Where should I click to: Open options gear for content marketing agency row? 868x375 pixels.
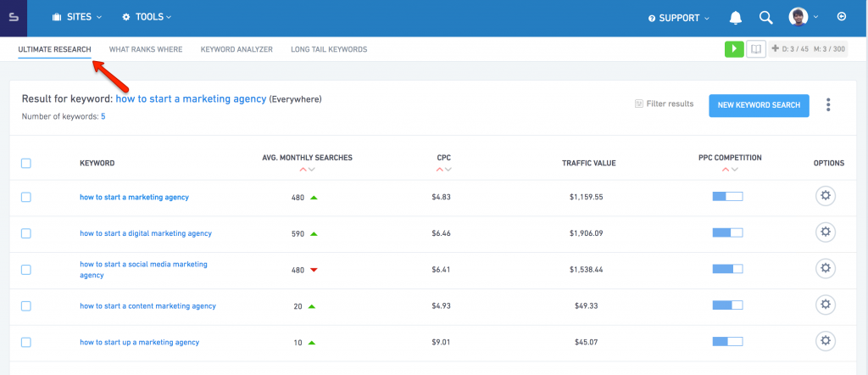pos(826,304)
